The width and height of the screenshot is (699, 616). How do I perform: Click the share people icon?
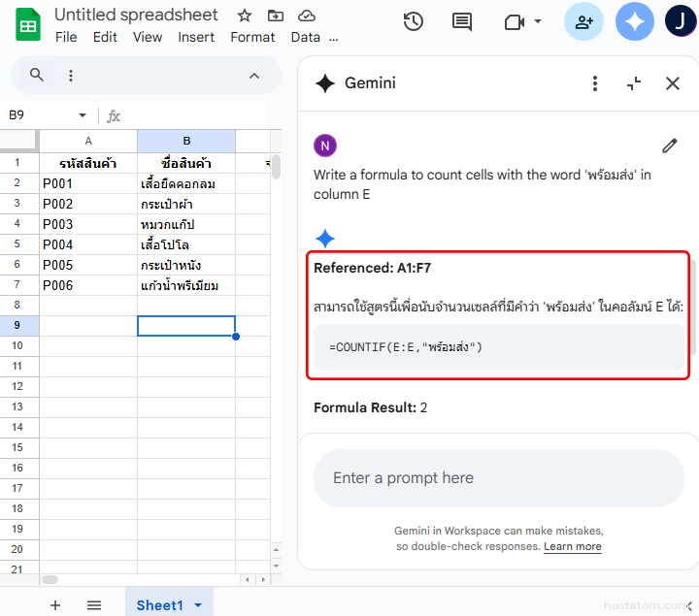pos(583,21)
